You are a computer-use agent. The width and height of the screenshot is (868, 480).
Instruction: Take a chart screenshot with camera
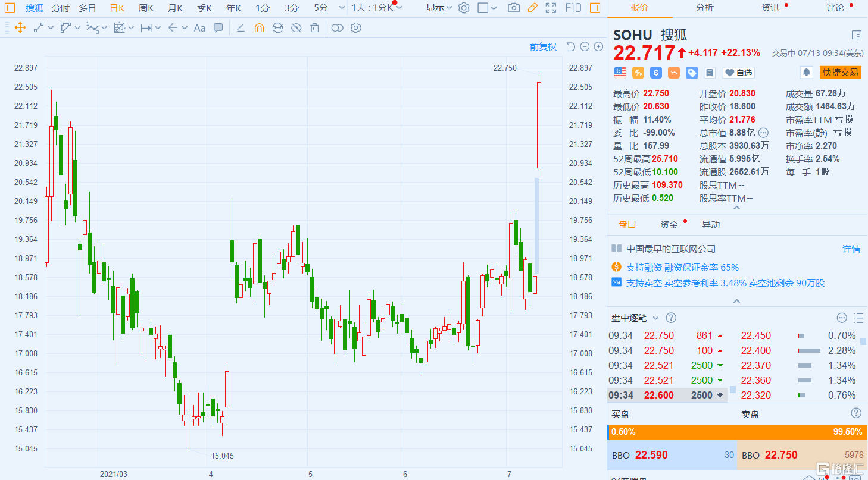click(513, 8)
